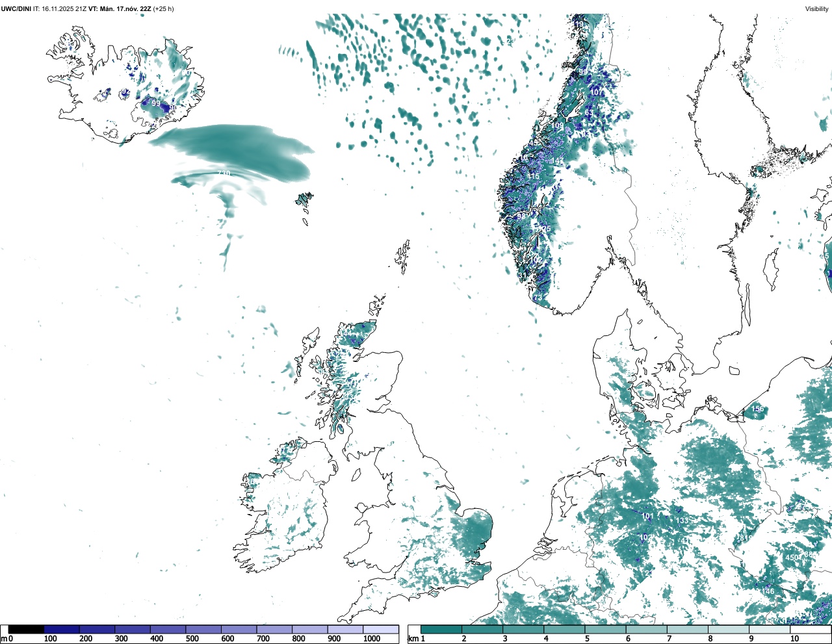This screenshot has width=832, height=644.
Task: Click the "1000" tick label on meter legend
Action: pyautogui.click(x=372, y=639)
